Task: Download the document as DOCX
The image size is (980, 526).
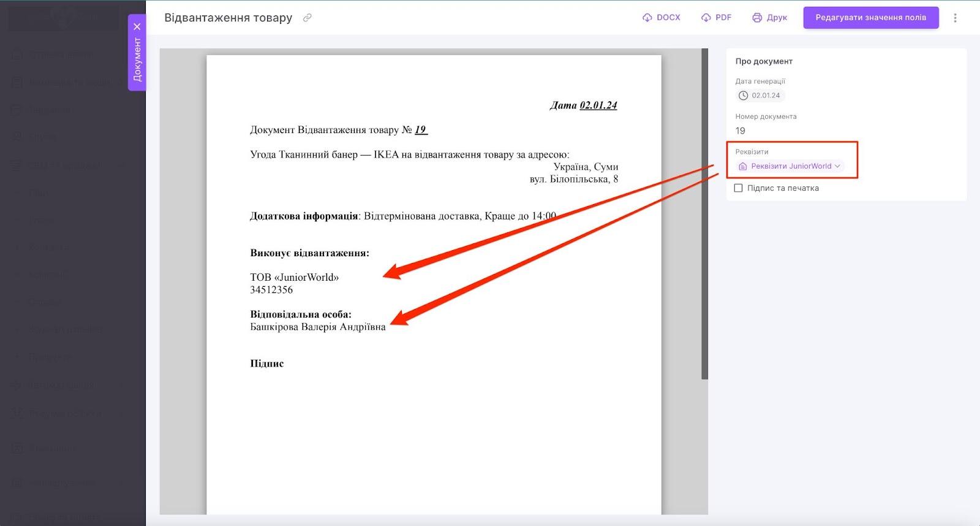Action: click(661, 18)
